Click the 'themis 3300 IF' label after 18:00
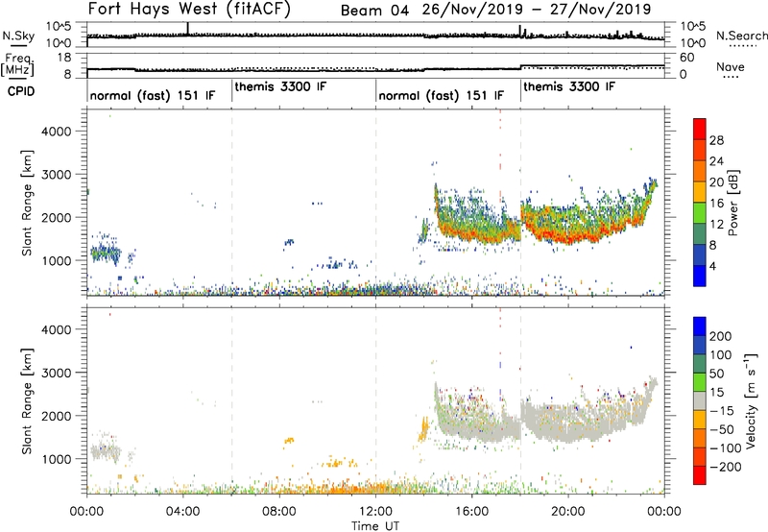 [x=569, y=86]
